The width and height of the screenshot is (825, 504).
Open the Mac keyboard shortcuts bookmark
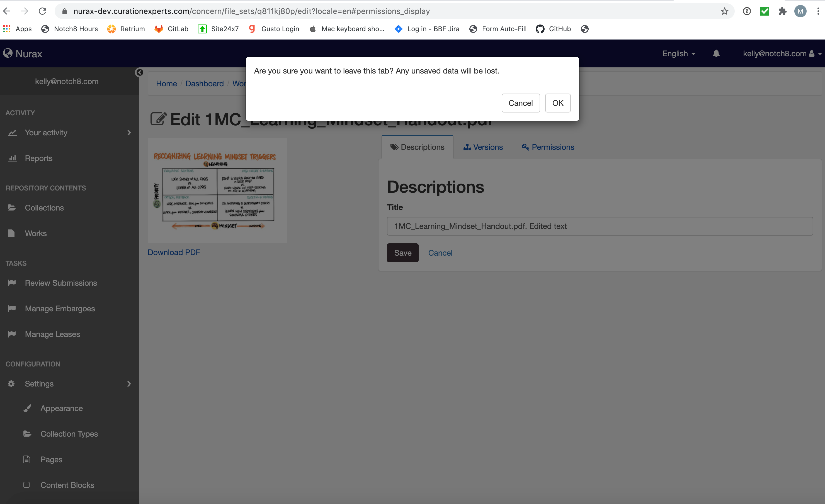346,29
